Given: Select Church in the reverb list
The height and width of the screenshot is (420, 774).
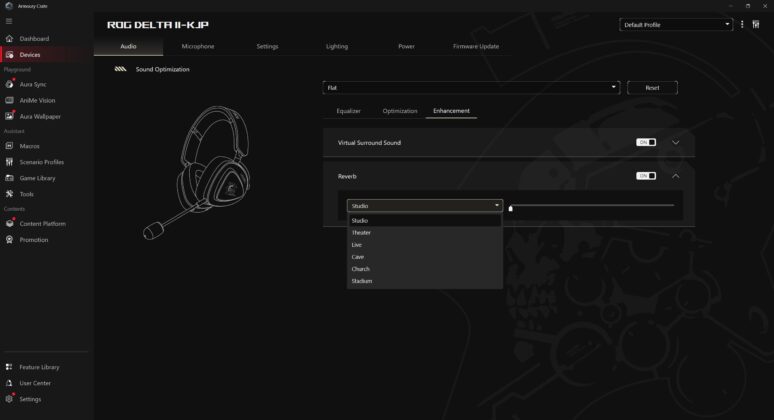Looking at the screenshot, I should pyautogui.click(x=425, y=269).
